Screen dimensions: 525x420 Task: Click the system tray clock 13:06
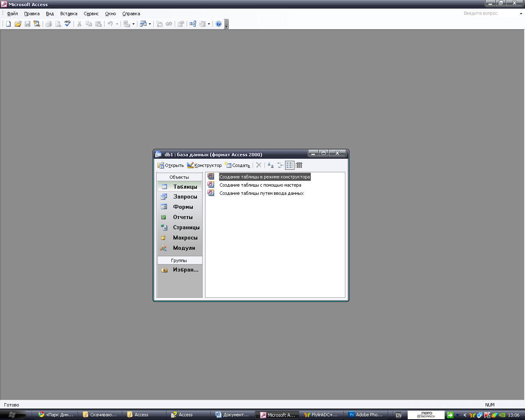coord(514,415)
